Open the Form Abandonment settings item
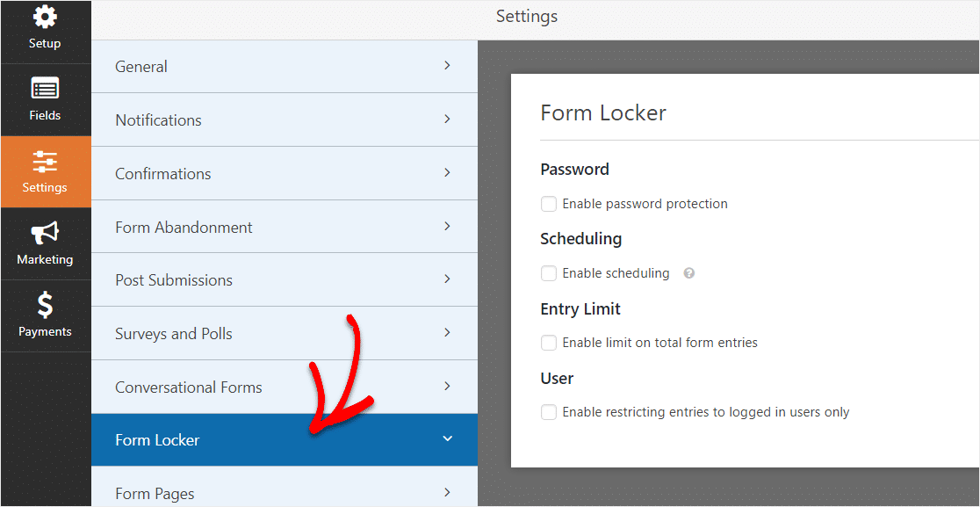Image resolution: width=980 pixels, height=507 pixels. tap(285, 227)
